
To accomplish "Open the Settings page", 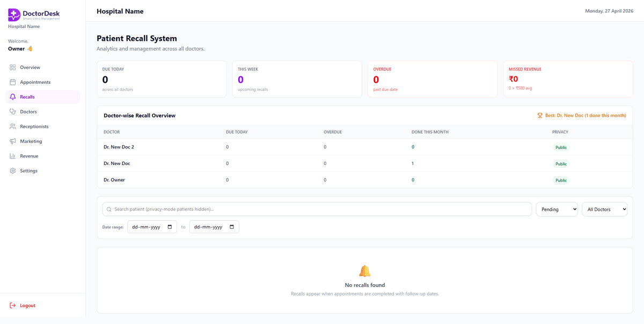I will 43,171.
